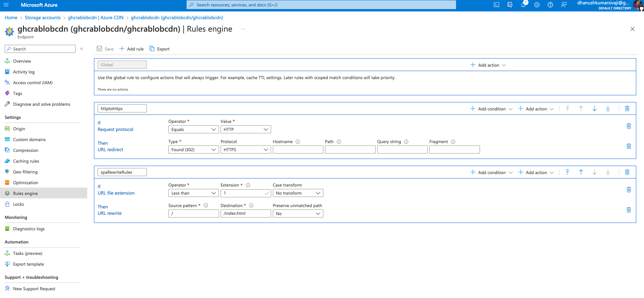Click the Extension value field
Viewport: 644px width, 298px height.
(246, 193)
